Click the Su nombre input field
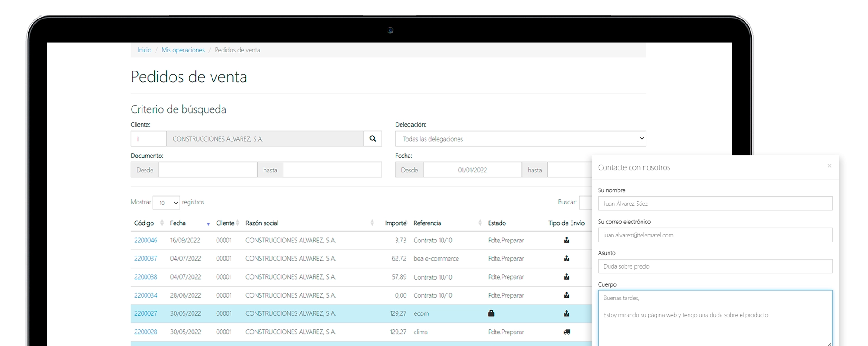The height and width of the screenshot is (346, 868). (715, 203)
